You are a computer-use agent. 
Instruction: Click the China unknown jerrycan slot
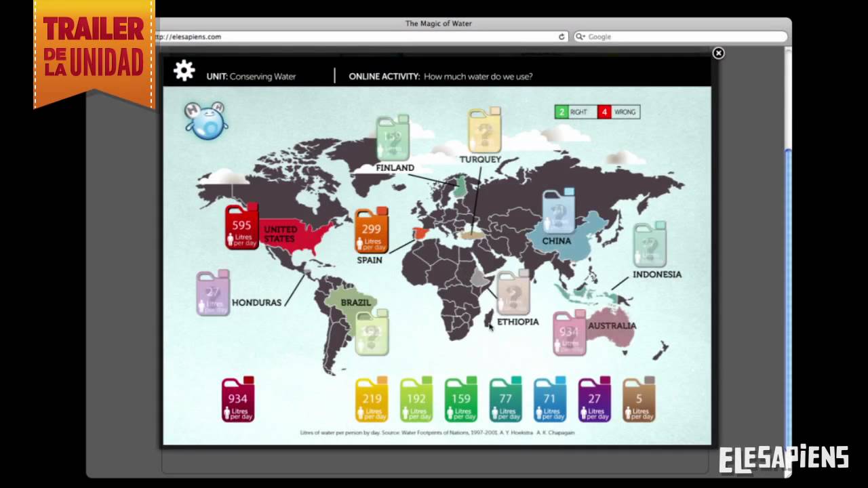click(559, 212)
